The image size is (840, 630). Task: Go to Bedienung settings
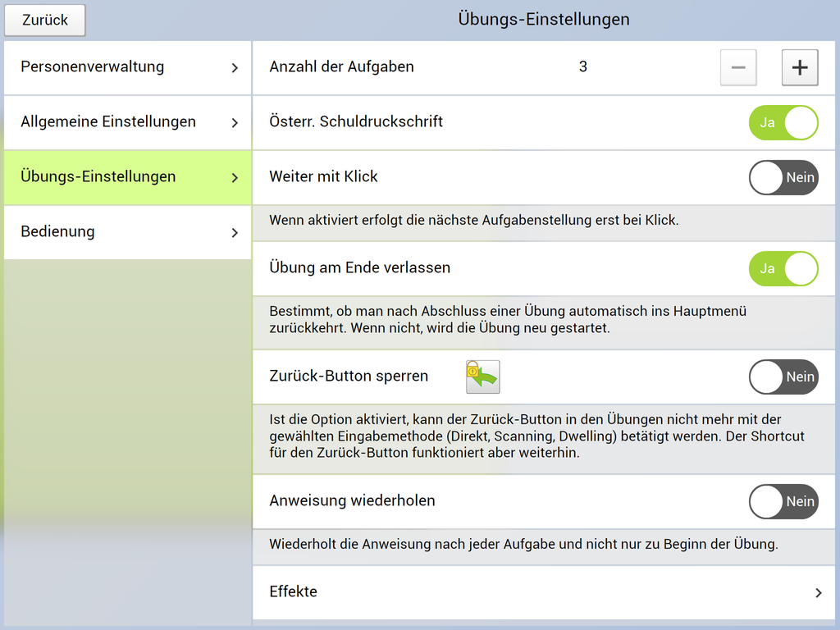coord(57,231)
